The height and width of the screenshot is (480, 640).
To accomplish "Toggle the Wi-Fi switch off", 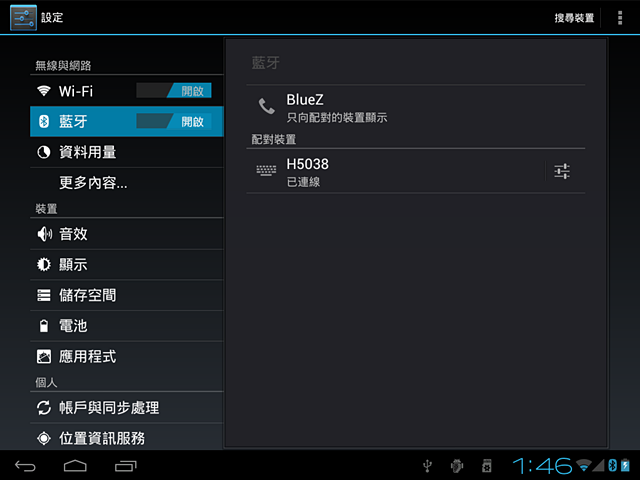I will [174, 91].
